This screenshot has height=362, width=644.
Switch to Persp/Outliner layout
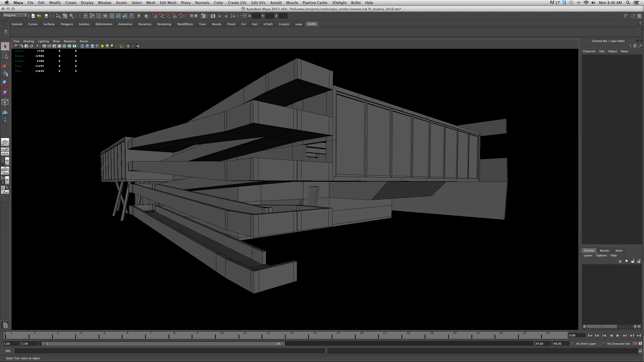coord(5,161)
